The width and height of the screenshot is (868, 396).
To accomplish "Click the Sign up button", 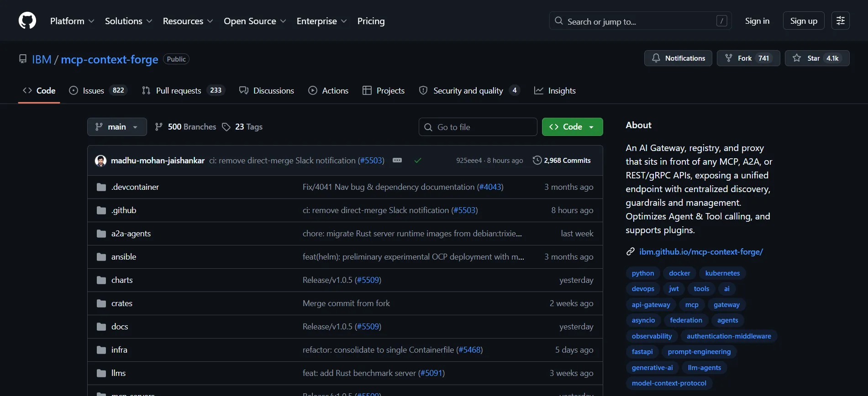I will point(804,21).
